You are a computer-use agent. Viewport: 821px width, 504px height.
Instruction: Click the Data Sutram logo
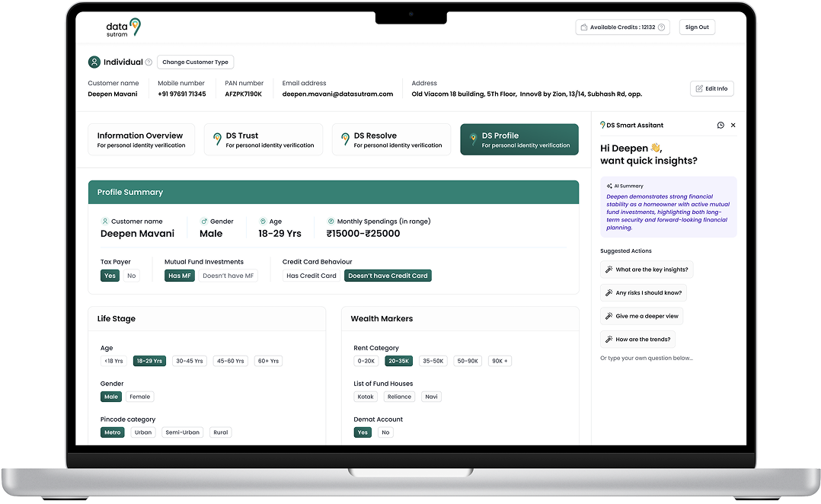(x=123, y=27)
